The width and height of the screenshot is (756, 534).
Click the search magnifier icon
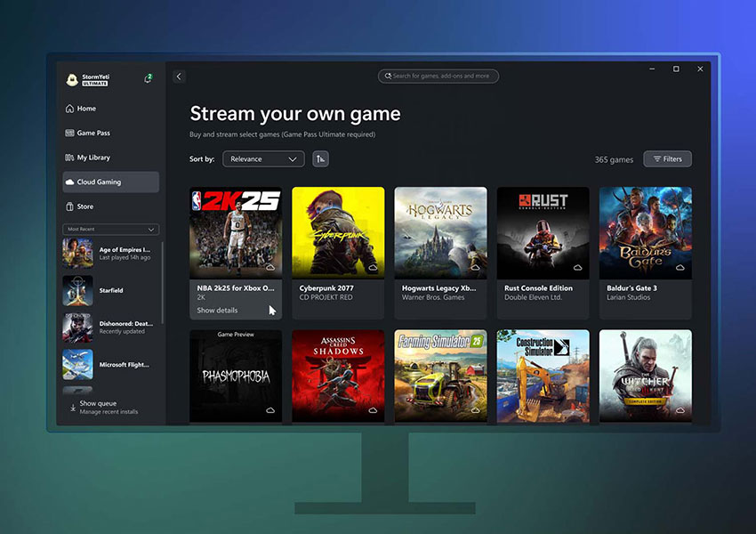pos(388,76)
